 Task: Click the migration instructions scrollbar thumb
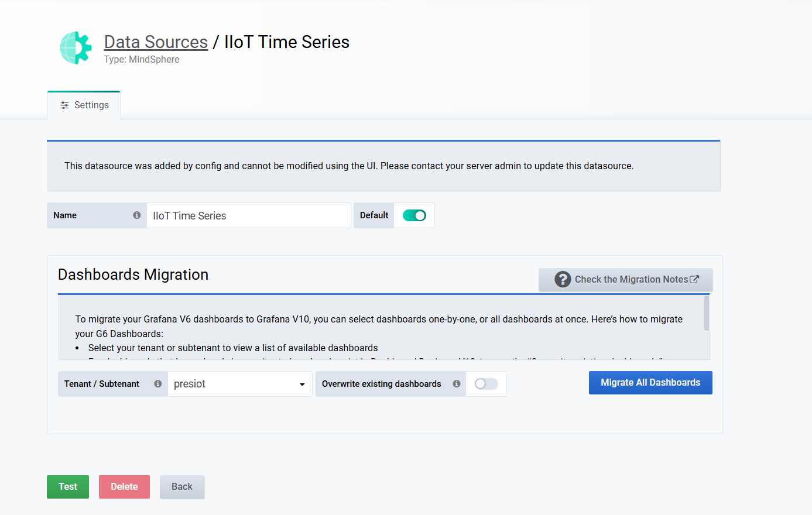[707, 313]
